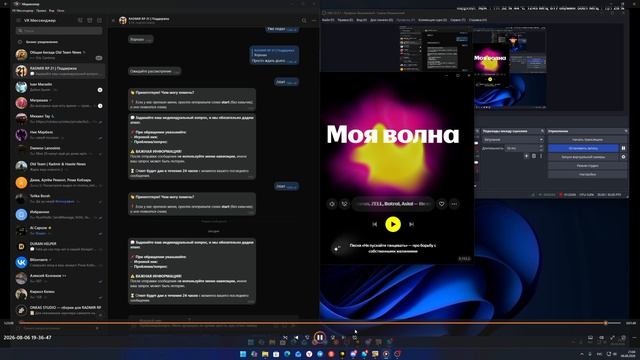This screenshot has height=360, width=640.
Task: Pop out the scene transitions dock in OBS
Action: pyautogui.click(x=542, y=131)
